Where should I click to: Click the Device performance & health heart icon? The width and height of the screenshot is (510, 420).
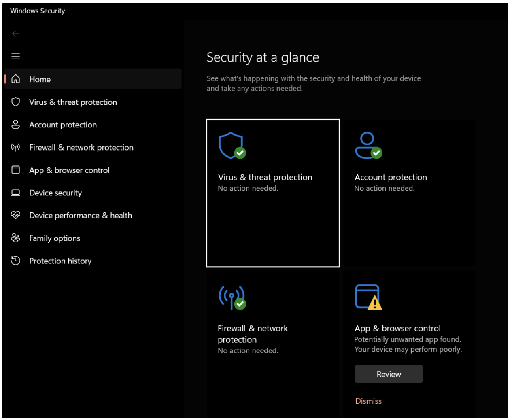click(16, 215)
